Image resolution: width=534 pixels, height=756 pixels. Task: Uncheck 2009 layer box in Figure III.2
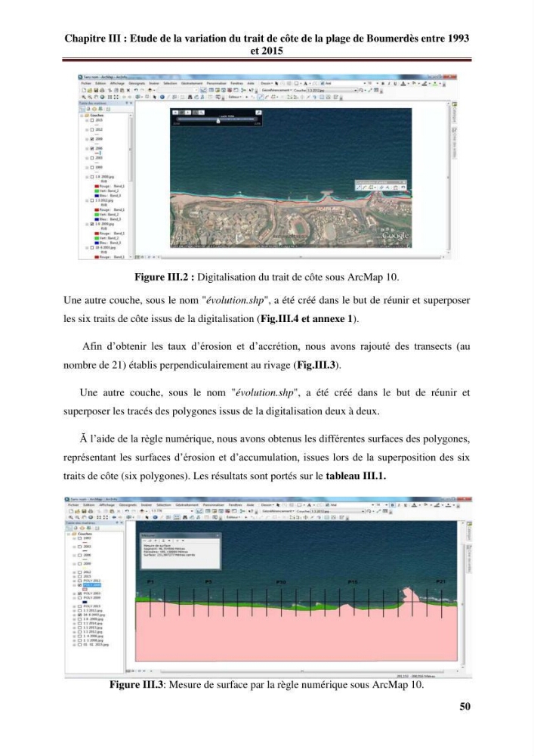[93, 139]
